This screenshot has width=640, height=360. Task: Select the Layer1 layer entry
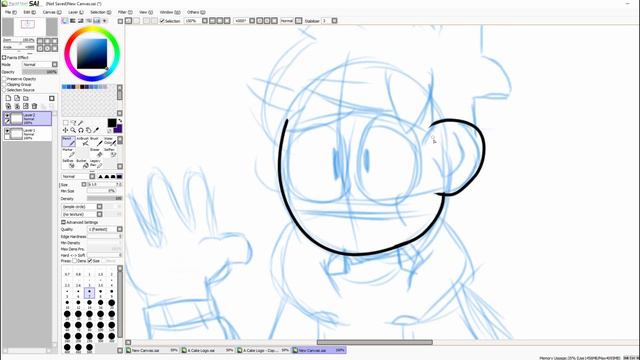(x=27, y=133)
